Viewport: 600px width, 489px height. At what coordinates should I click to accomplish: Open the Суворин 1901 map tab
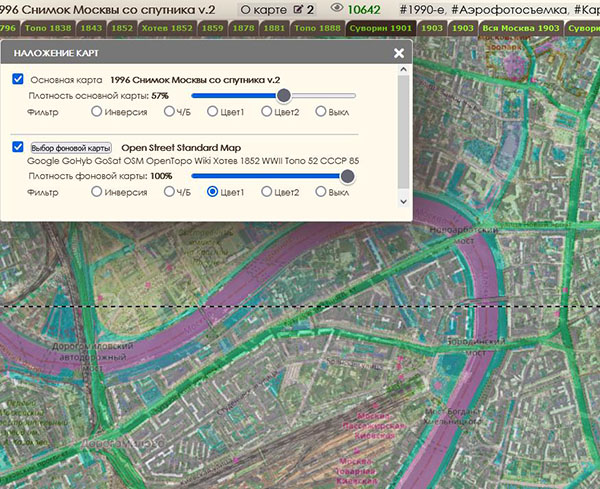pyautogui.click(x=380, y=29)
